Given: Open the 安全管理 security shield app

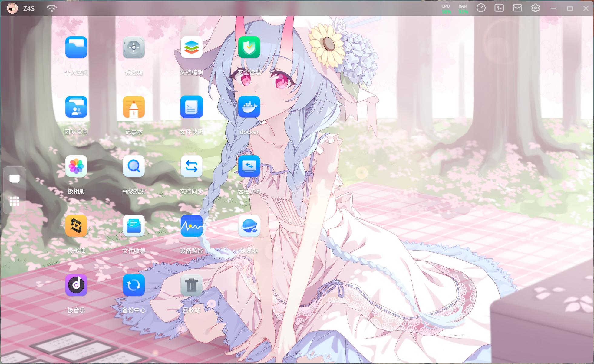Looking at the screenshot, I should [x=249, y=47].
